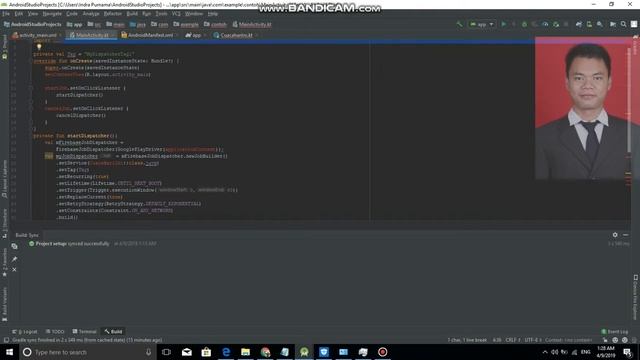Open the Help menu
Viewport: 640px width, 360px height.
click(x=213, y=14)
